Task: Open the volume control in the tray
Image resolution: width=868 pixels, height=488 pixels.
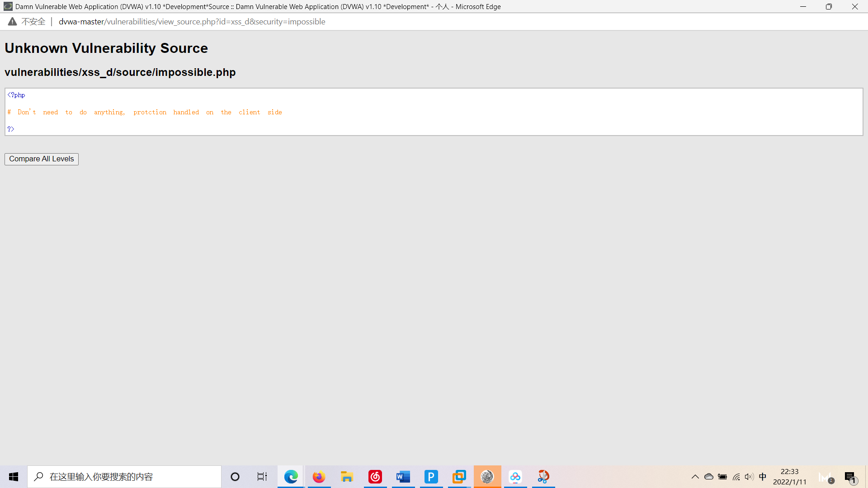Action: [749, 477]
